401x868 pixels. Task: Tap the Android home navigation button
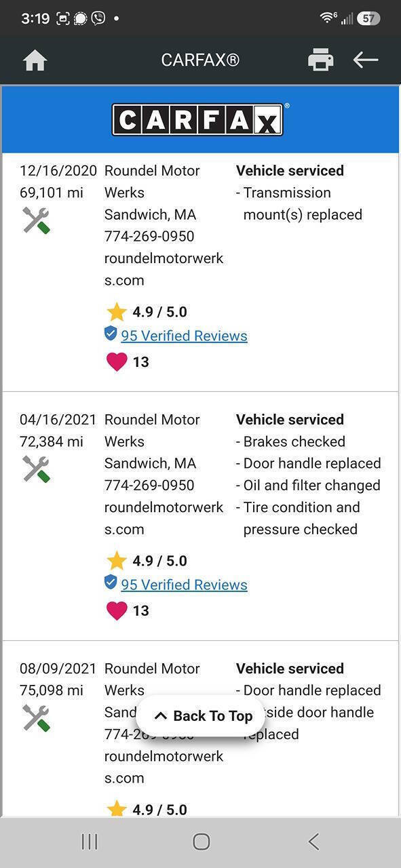pos(202,842)
